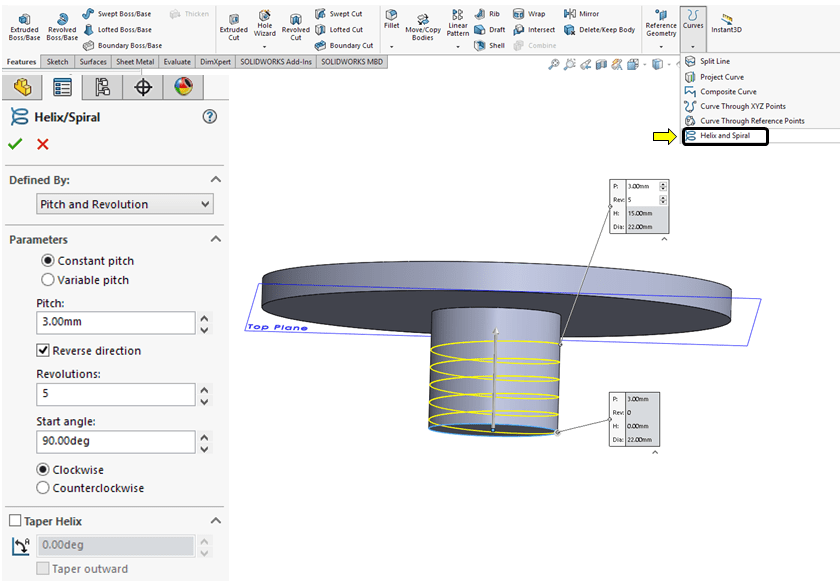This screenshot has width=840, height=581.
Task: Switch to the Sheet Metal tab
Action: point(134,62)
